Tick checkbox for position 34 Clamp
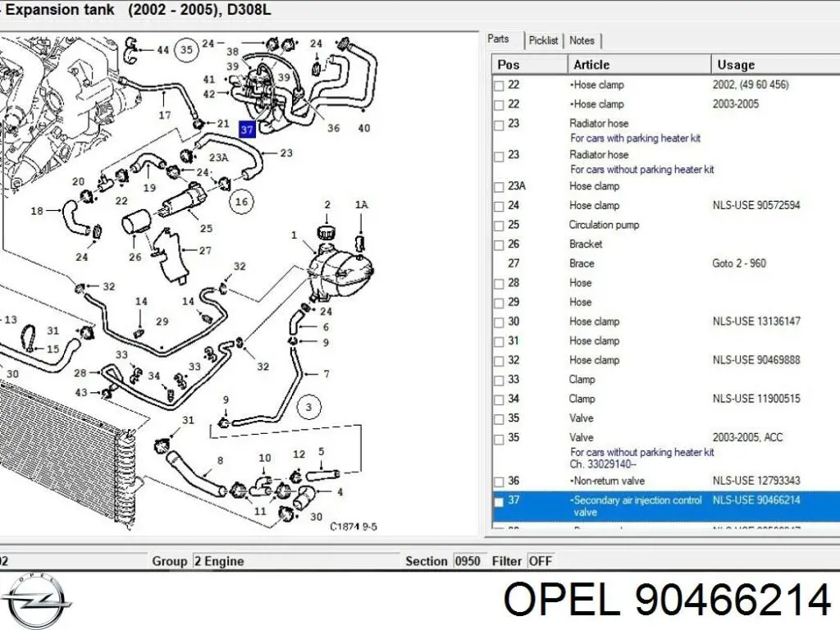This screenshot has height=630, width=840. click(499, 399)
